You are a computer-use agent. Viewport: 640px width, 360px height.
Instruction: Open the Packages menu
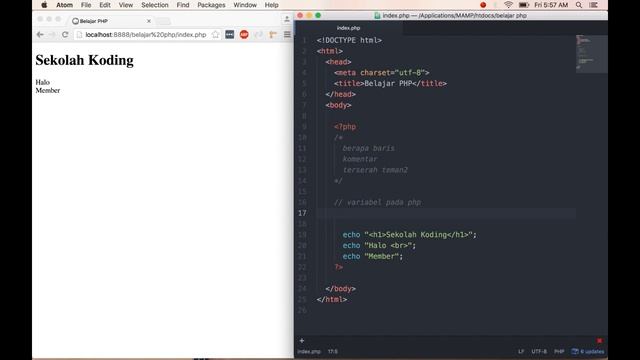point(211,5)
